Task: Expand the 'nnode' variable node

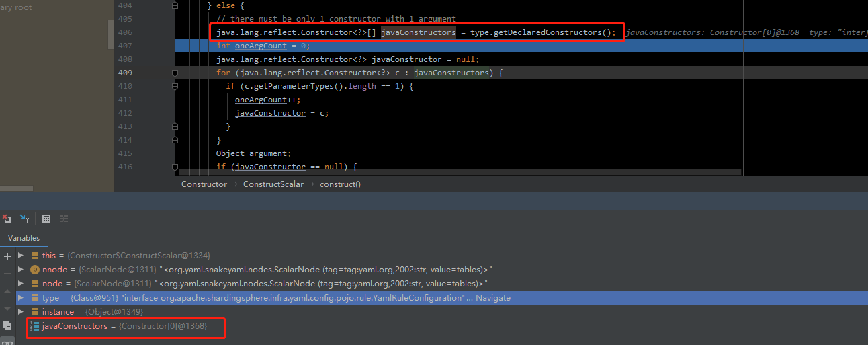Action: [x=21, y=270]
